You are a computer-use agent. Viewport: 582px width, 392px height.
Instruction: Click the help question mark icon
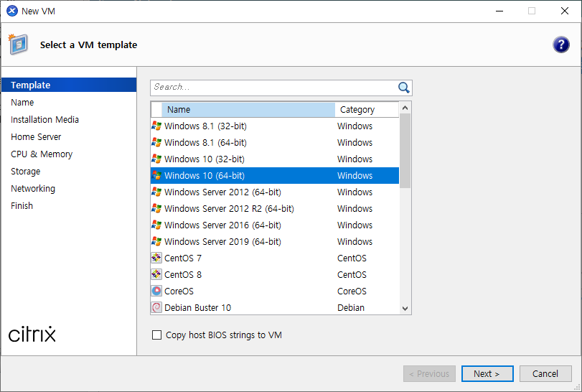(561, 45)
